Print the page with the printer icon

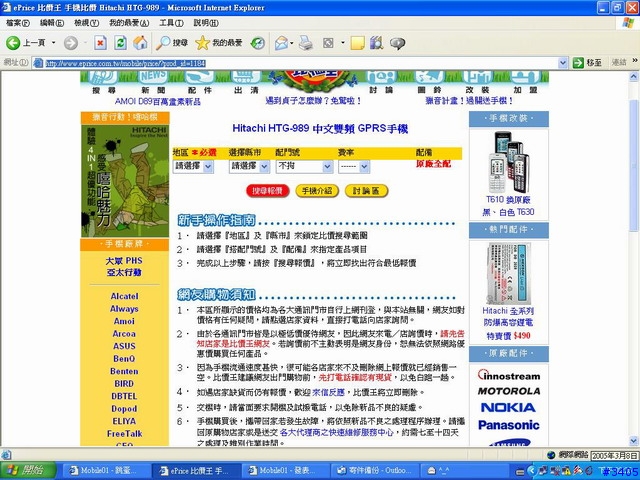(x=306, y=43)
